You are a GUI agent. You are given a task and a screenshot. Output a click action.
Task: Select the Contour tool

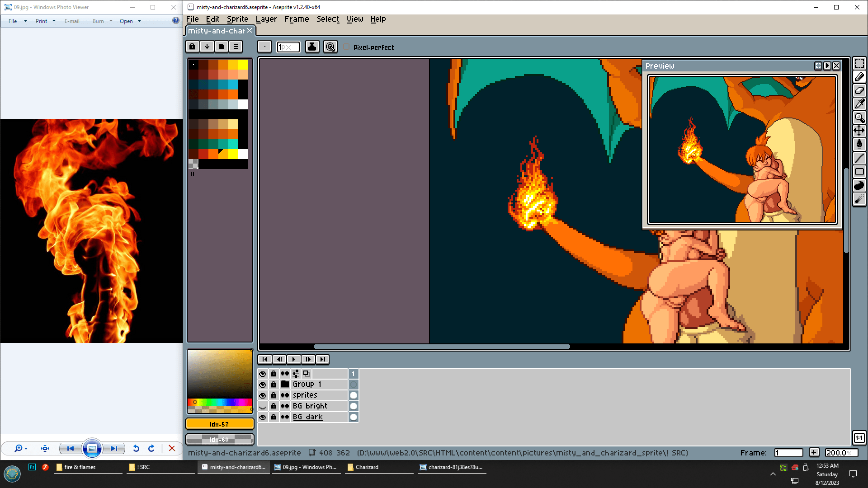click(859, 185)
